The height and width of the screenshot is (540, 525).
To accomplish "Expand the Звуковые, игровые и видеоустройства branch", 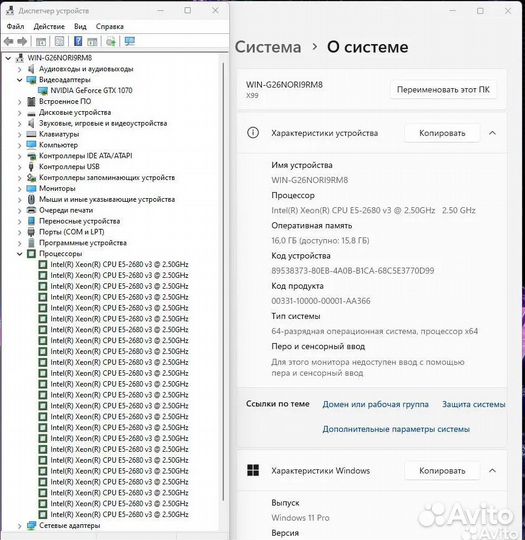I will click(20, 123).
